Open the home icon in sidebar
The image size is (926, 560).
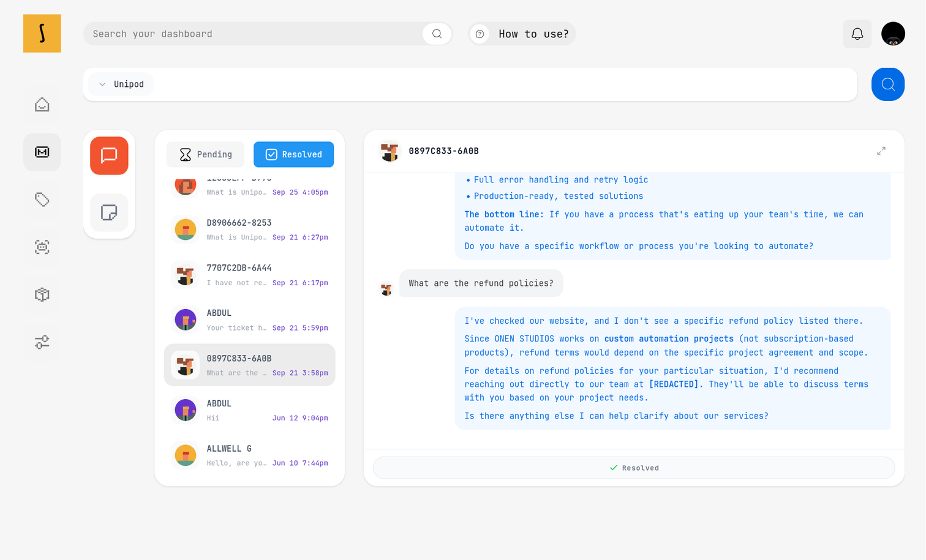[x=42, y=105]
